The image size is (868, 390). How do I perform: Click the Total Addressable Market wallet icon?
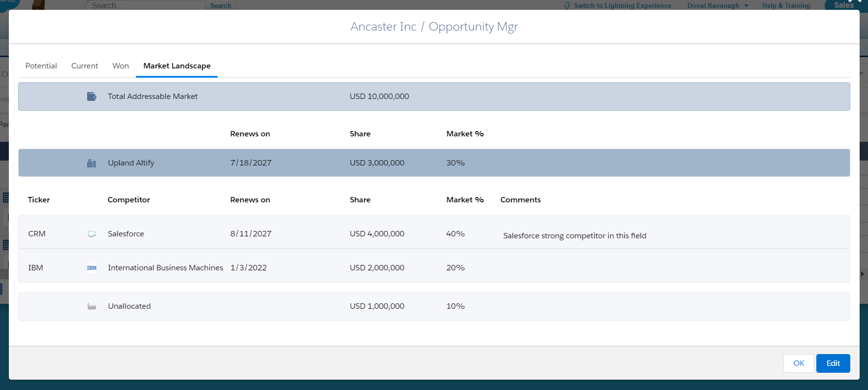(92, 97)
